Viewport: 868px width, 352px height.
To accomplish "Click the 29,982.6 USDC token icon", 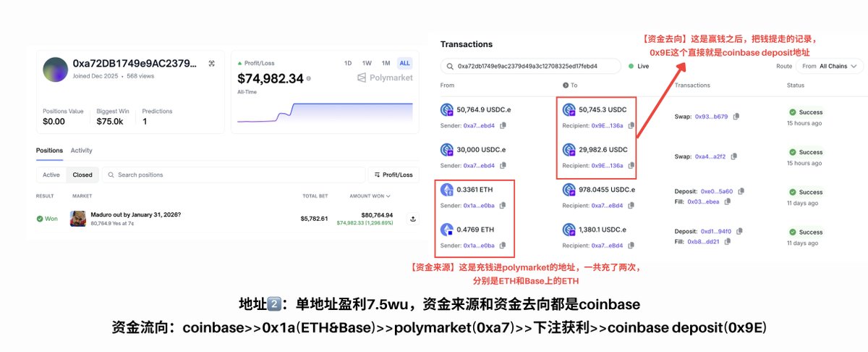I will 569,150.
